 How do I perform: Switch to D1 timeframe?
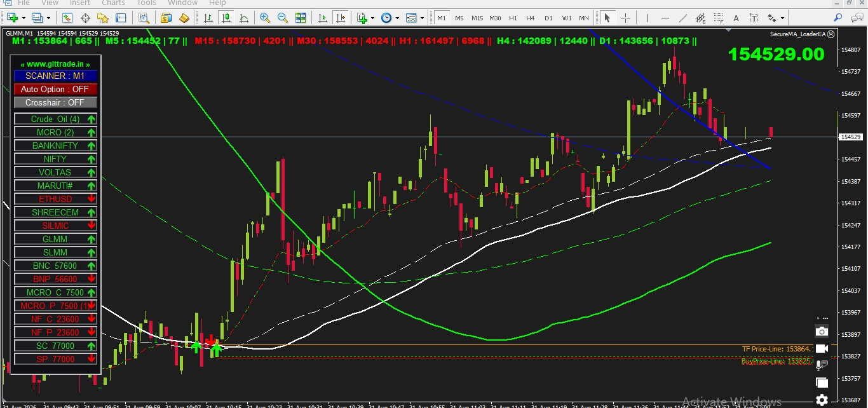pos(549,18)
